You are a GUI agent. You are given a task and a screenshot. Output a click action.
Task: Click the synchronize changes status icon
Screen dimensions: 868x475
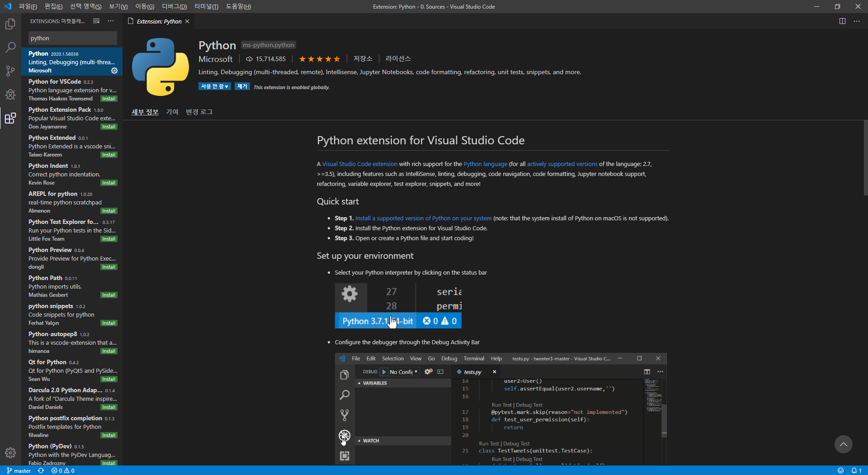(x=41, y=470)
